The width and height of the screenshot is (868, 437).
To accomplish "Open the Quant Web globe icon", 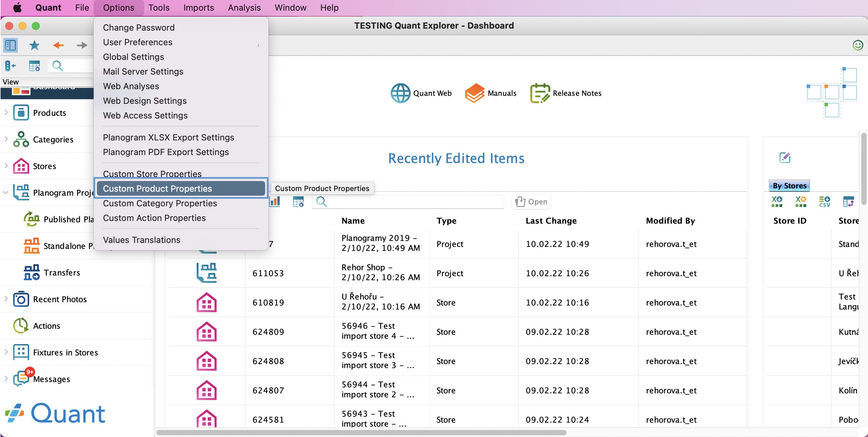I will (x=400, y=93).
